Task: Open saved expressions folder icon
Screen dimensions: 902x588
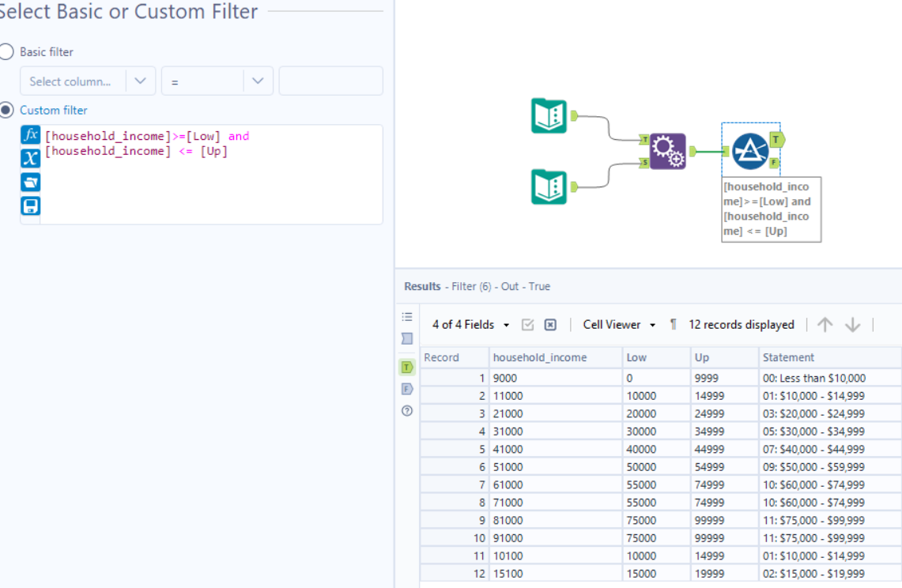Action: coord(30,183)
